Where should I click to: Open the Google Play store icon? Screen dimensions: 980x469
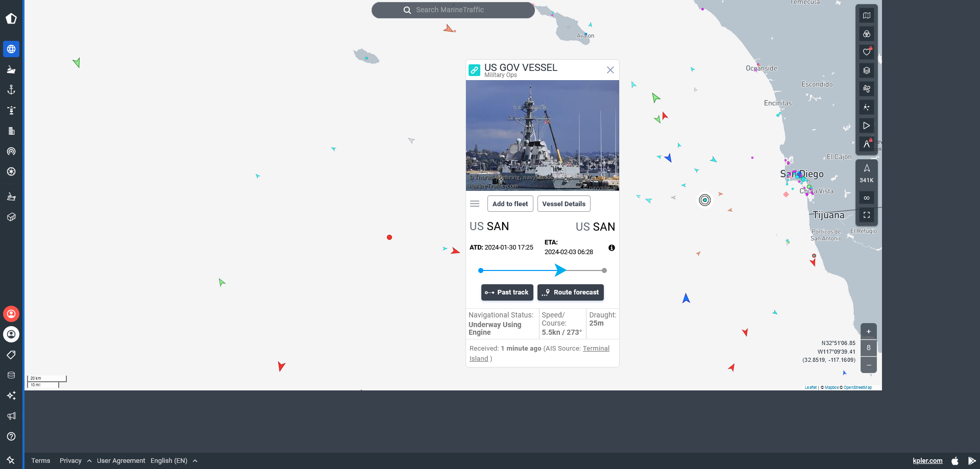pos(972,460)
